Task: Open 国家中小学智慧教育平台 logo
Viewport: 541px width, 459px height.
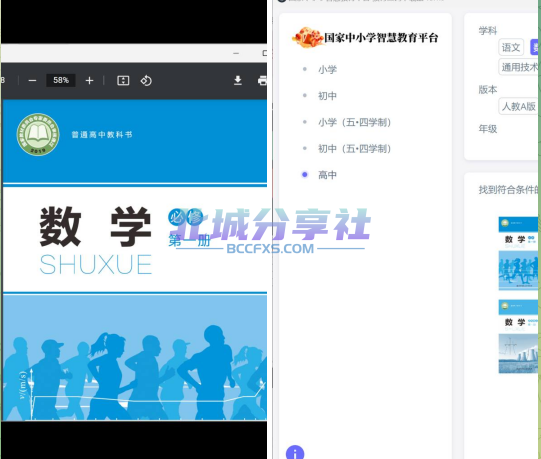Action: [365, 37]
